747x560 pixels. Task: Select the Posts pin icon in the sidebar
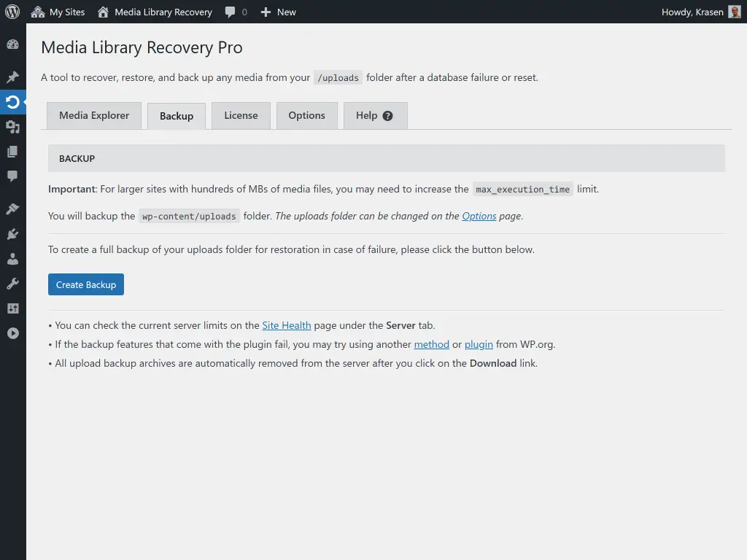point(12,77)
